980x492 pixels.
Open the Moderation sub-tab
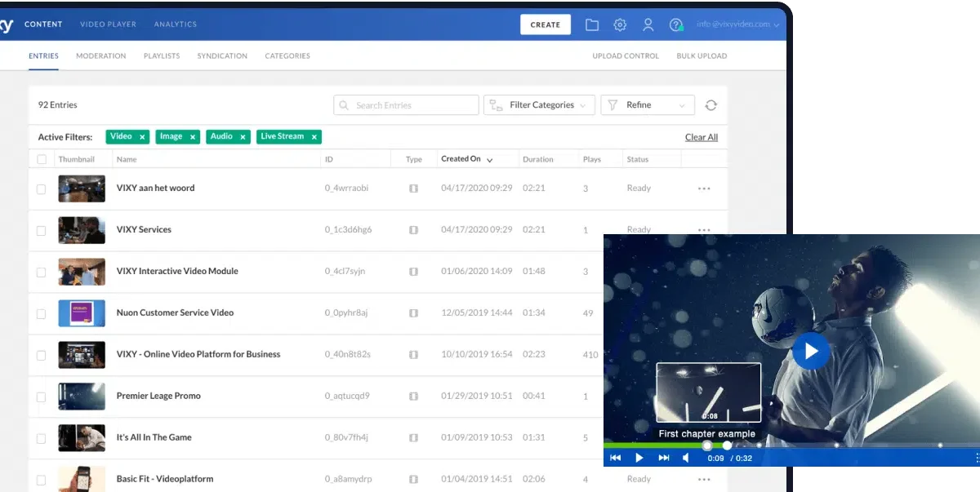coord(101,56)
